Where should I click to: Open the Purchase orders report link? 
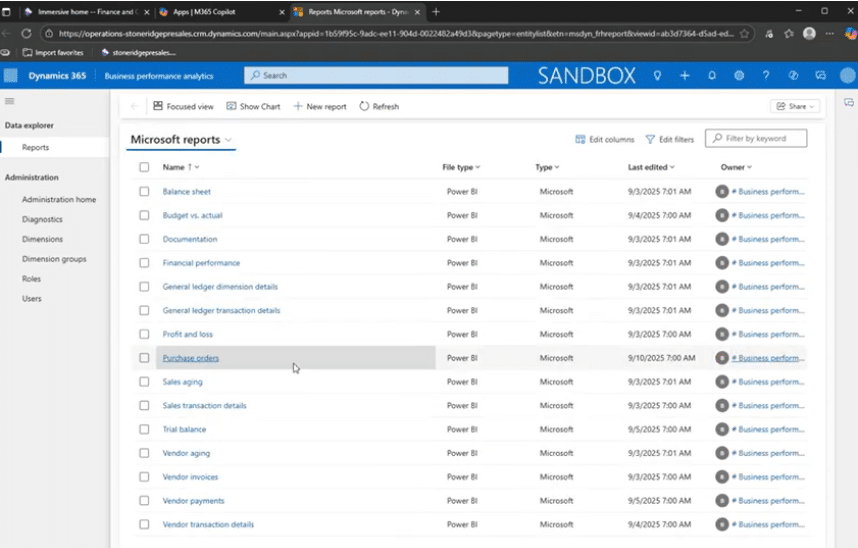(x=190, y=358)
